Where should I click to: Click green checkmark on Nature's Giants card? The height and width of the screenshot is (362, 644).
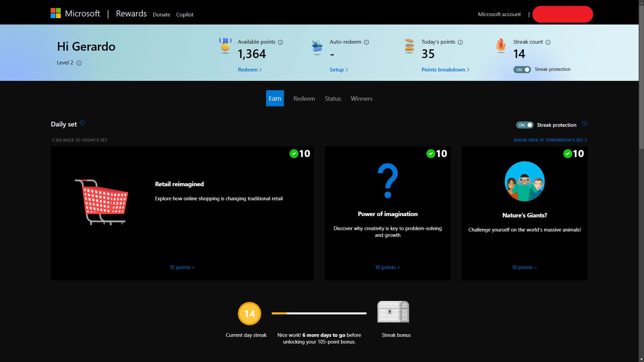[x=567, y=154]
